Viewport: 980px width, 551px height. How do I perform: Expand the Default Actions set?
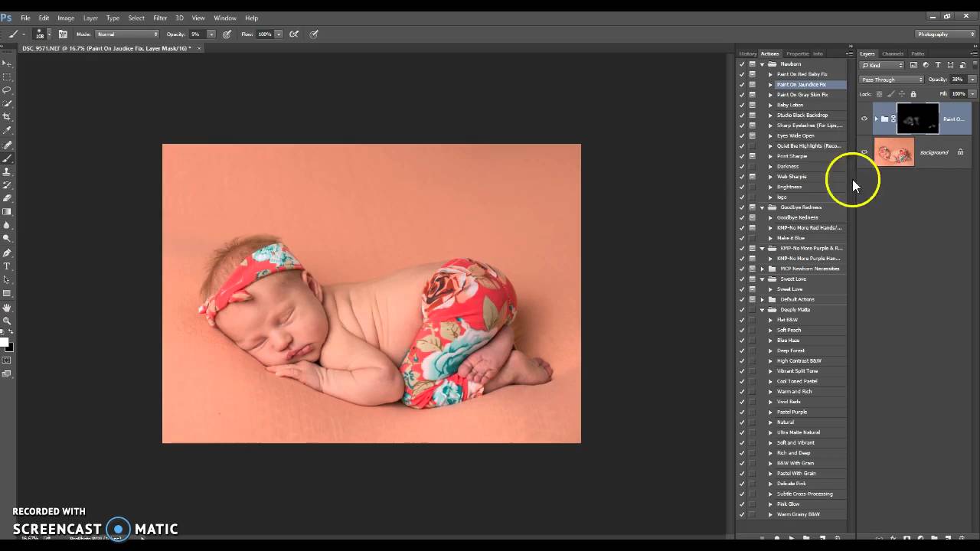click(762, 299)
